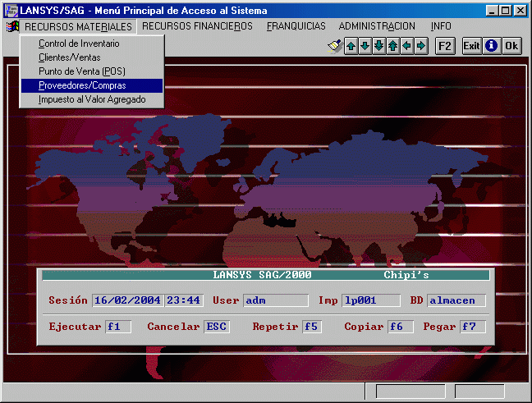532x403 pixels.
Task: Click the left arrow toolbar button
Action: click(x=407, y=46)
